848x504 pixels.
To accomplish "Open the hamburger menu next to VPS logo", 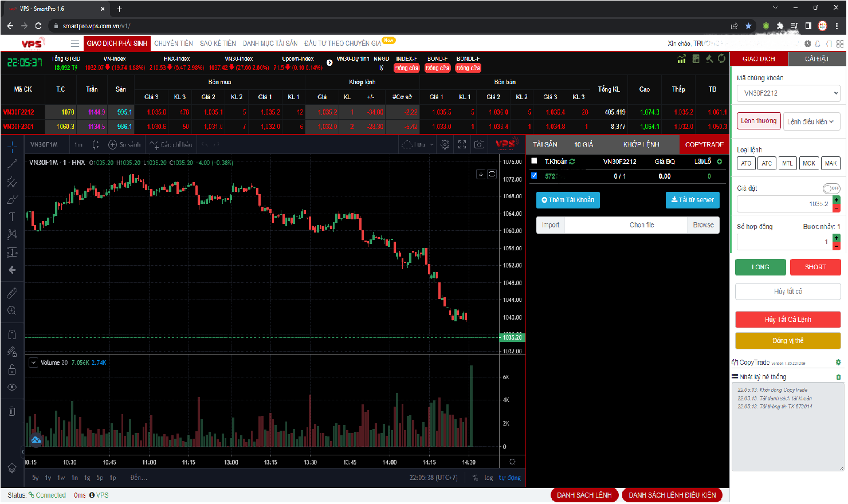I will tap(75, 44).
